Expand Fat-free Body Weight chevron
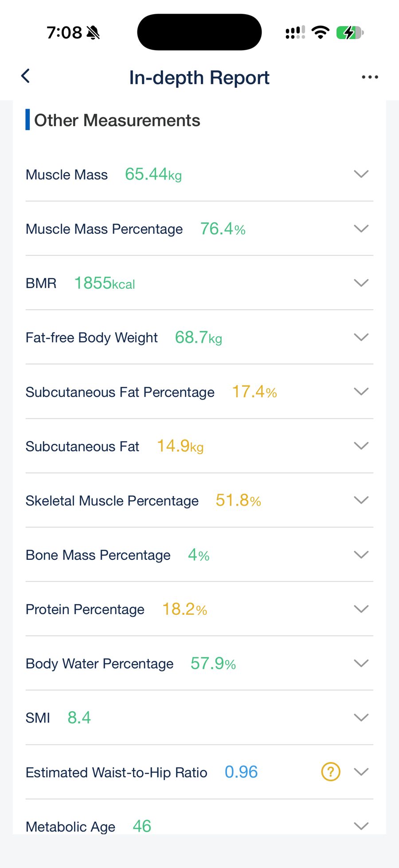 pos(361,338)
